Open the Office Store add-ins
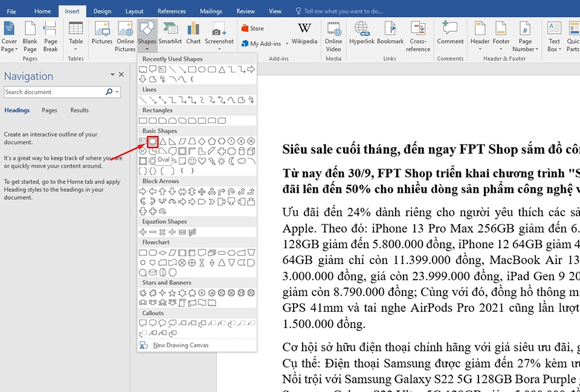Screen dimensions: 580x392 (x=253, y=28)
